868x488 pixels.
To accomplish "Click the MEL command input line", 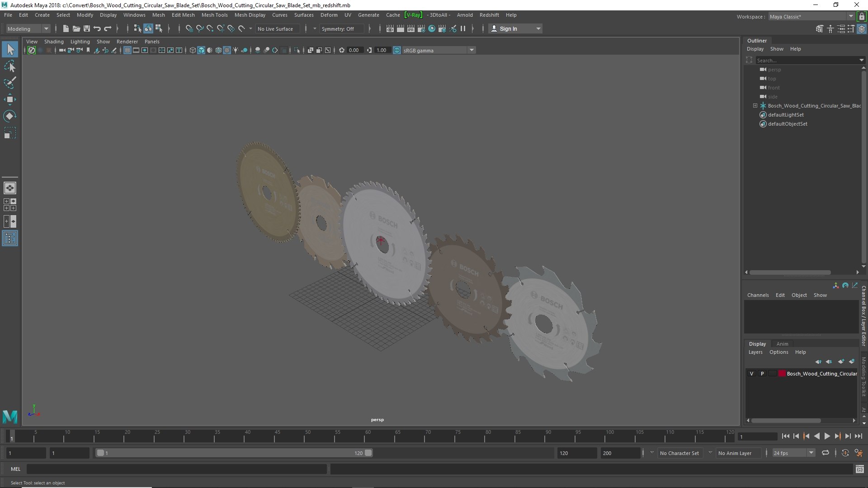I will 177,469.
